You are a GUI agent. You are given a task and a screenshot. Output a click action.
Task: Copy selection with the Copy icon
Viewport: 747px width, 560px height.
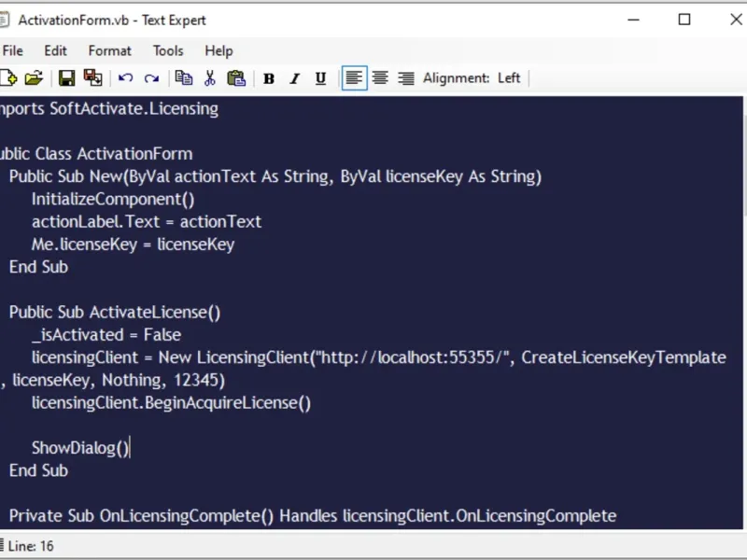[184, 77]
